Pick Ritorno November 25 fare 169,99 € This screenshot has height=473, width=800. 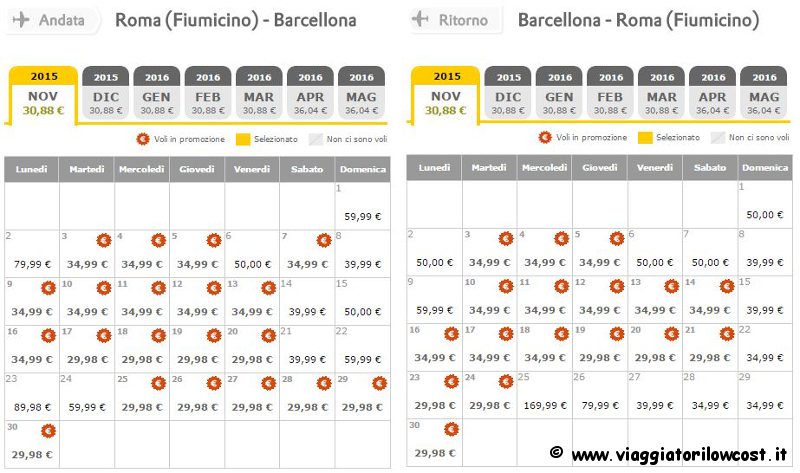pos(545,406)
